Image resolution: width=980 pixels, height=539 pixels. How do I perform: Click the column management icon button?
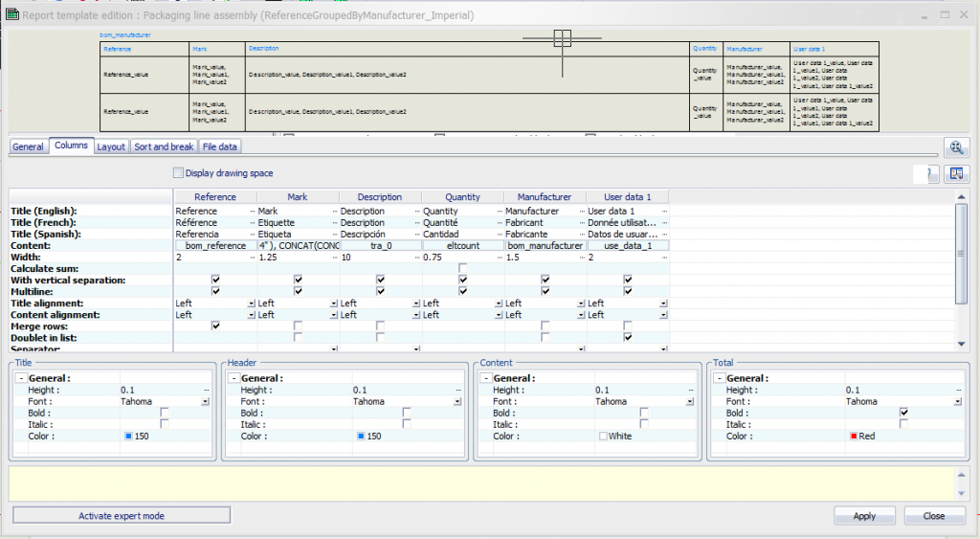(x=955, y=174)
